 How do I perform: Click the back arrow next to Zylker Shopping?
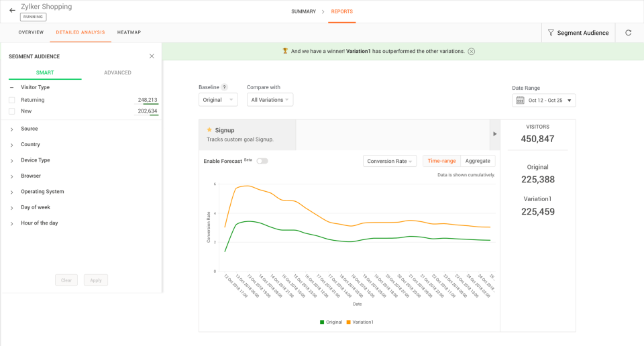[12, 11]
